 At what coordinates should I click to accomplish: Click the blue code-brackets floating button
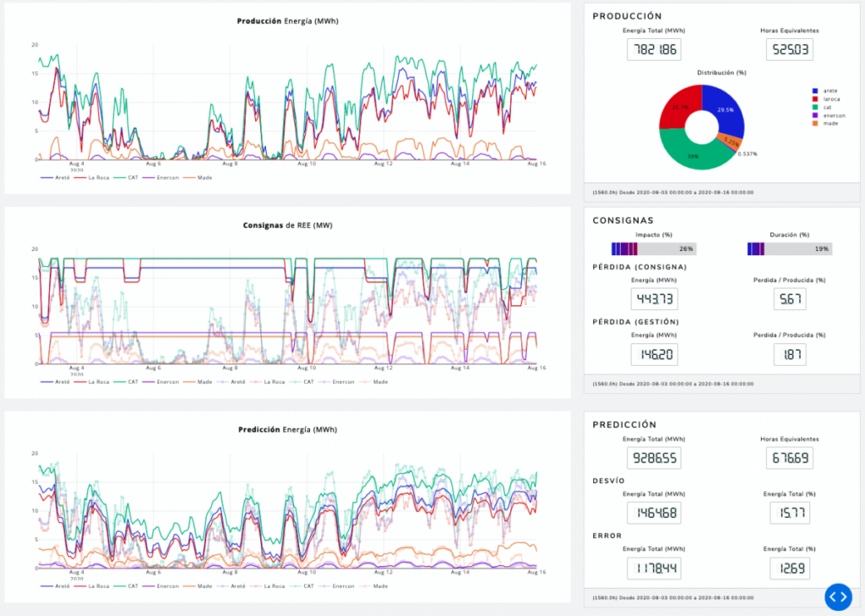[x=837, y=596]
